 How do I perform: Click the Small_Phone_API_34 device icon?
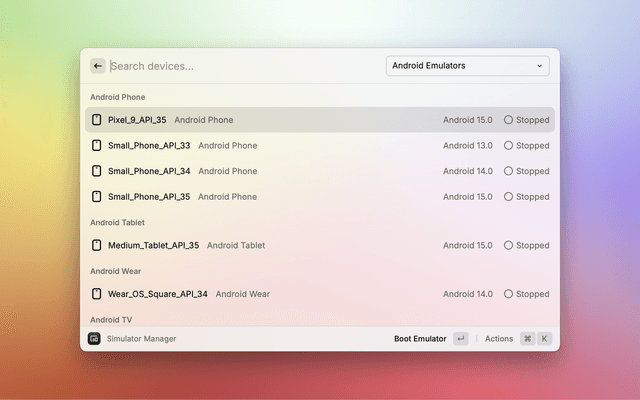coord(97,171)
